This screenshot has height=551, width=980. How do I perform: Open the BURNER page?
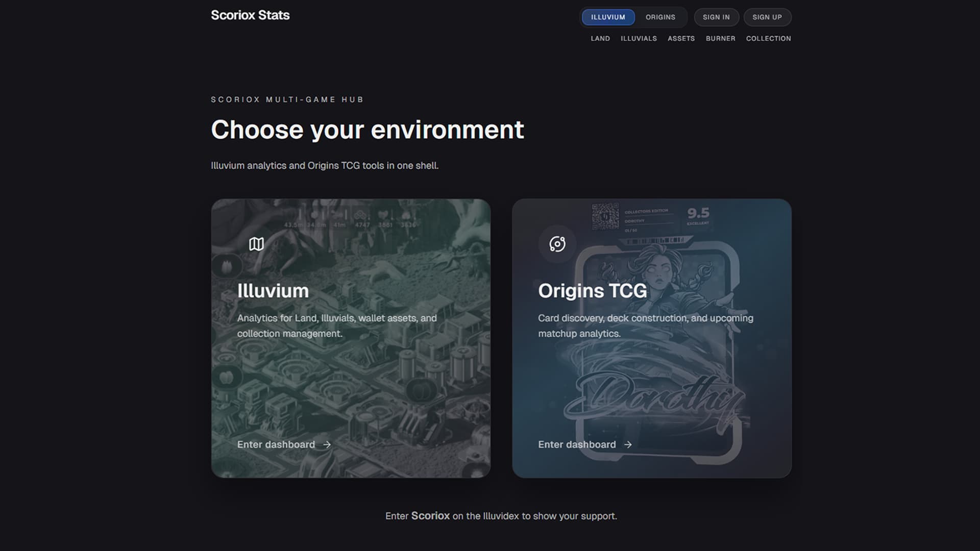click(720, 39)
